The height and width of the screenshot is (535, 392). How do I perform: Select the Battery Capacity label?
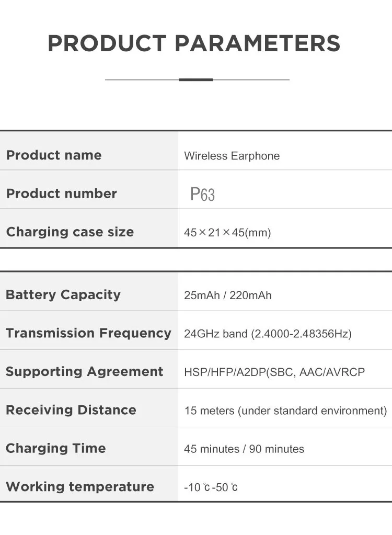pyautogui.click(x=63, y=295)
